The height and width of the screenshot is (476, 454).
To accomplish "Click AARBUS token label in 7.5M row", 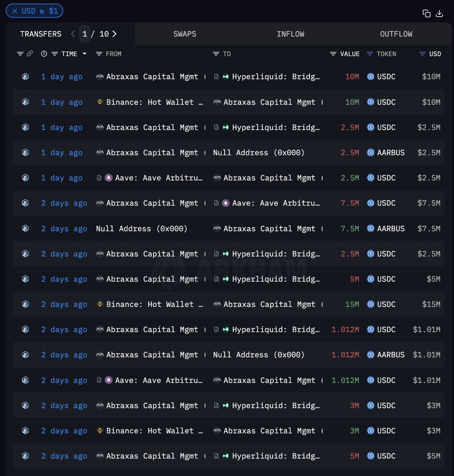I will pyautogui.click(x=391, y=228).
